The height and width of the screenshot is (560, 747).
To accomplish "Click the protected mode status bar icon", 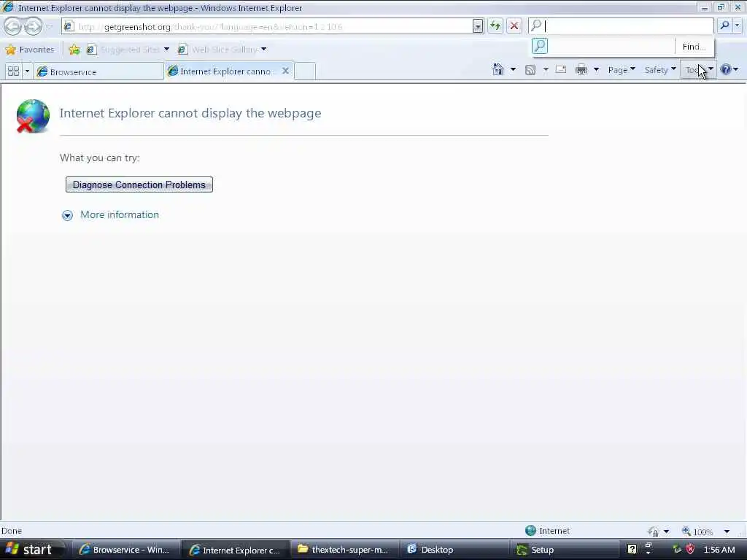I will pyautogui.click(x=653, y=531).
